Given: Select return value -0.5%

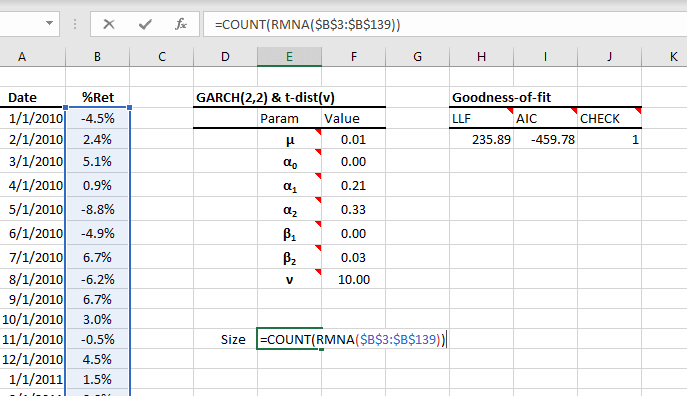Looking at the screenshot, I should click(97, 339).
